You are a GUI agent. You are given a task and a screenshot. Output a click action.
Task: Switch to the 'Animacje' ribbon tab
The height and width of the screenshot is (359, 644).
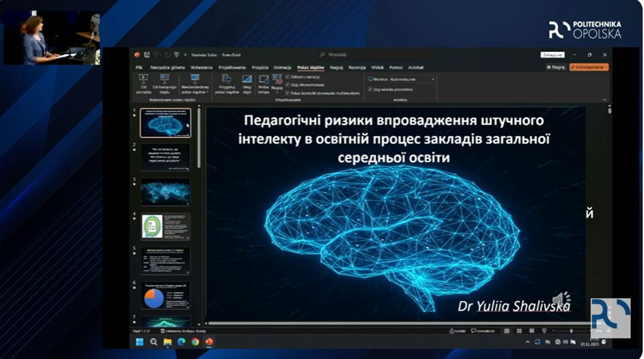pos(282,67)
